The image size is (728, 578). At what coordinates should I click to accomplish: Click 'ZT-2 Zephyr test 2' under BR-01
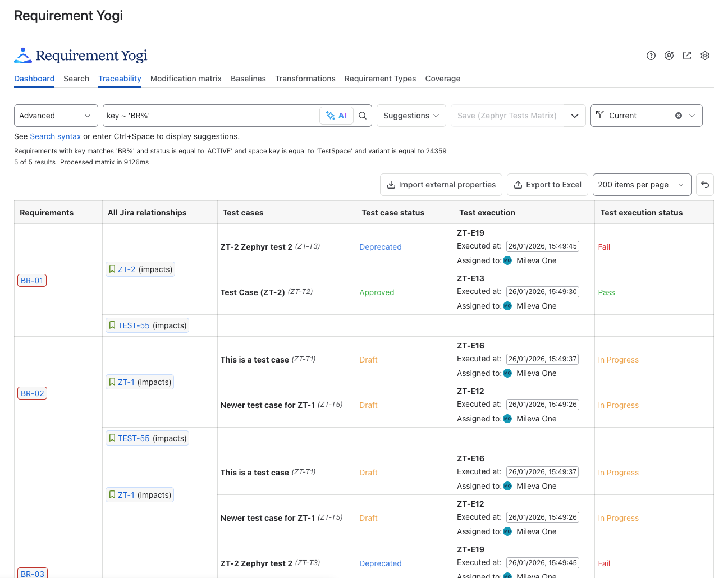click(x=257, y=247)
